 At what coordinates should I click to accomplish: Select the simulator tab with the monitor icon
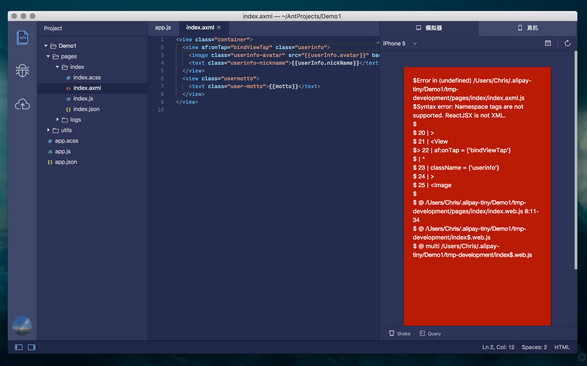(x=429, y=28)
